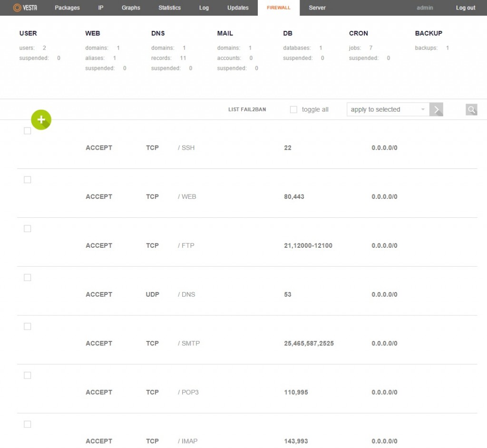Open the WEB section heading

pyautogui.click(x=92, y=33)
